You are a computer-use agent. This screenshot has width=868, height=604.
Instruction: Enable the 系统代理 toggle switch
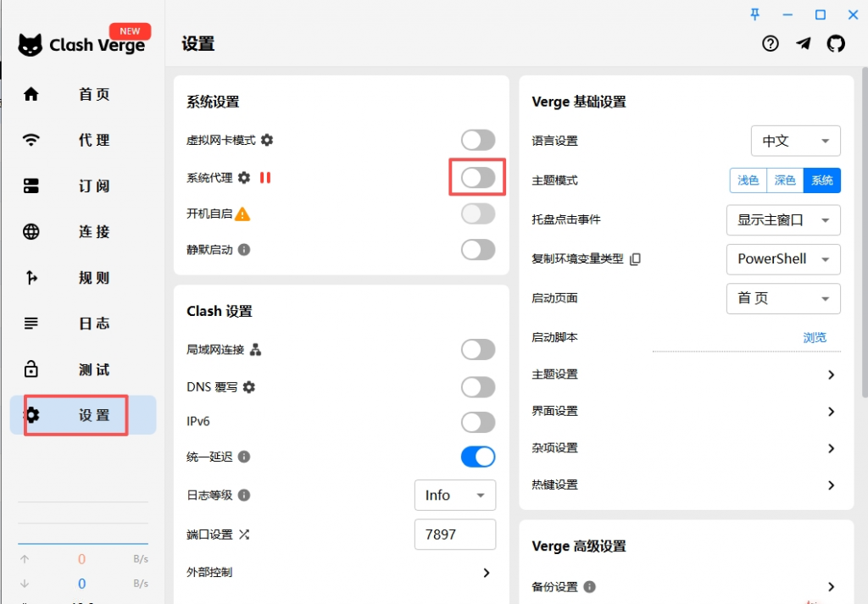[x=477, y=178]
